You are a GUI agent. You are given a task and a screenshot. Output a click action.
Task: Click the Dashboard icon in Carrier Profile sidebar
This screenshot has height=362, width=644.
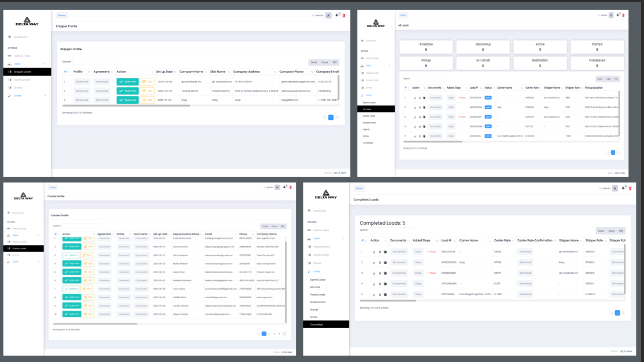pos(9,212)
